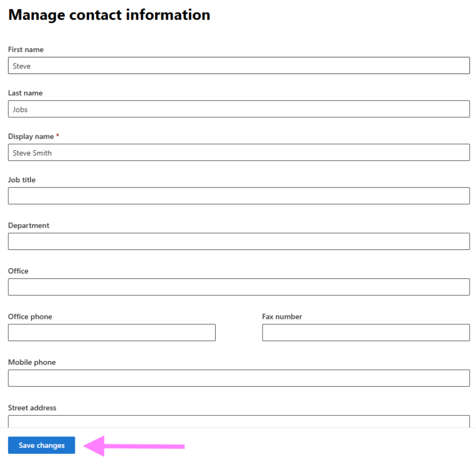The height and width of the screenshot is (457, 476).
Task: Click into the Street address field
Action: pyautogui.click(x=238, y=421)
